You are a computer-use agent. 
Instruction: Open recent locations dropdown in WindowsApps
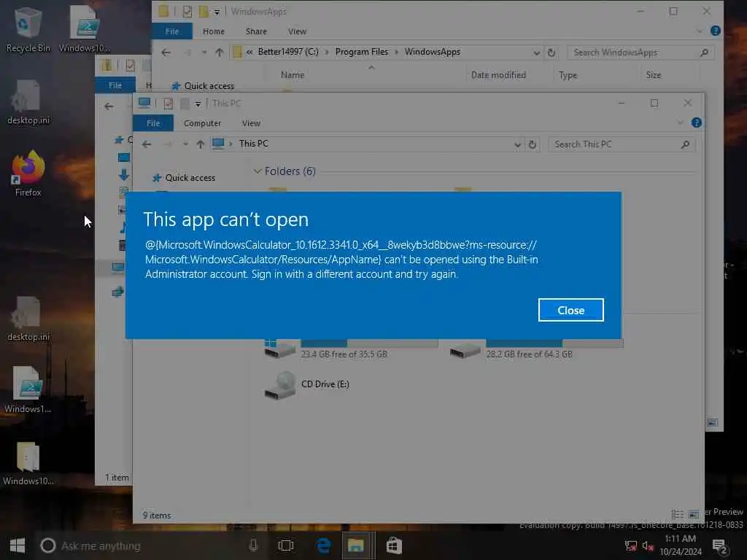(204, 52)
